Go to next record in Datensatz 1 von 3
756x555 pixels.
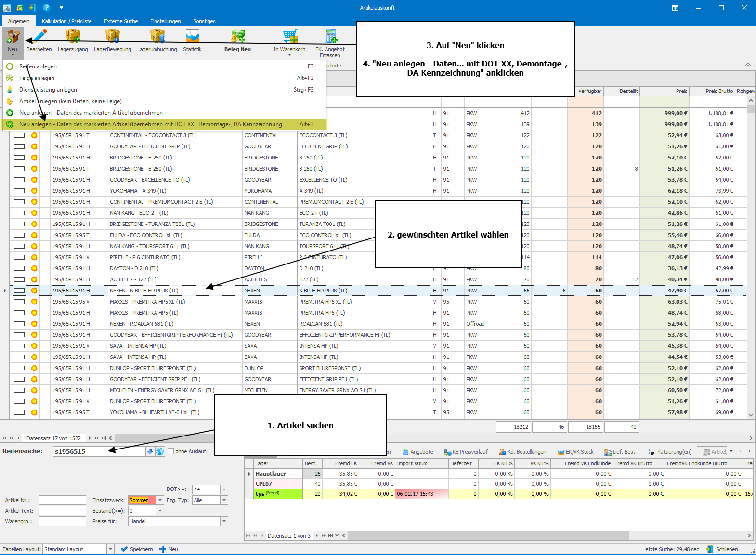click(316, 536)
